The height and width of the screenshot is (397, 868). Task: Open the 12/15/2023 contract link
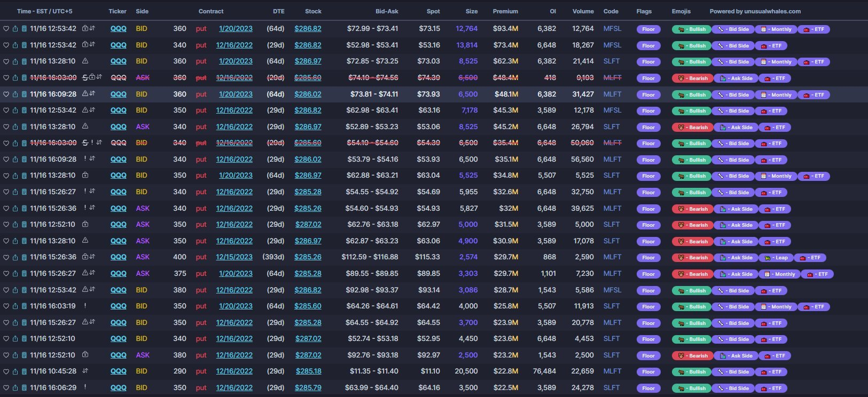click(234, 257)
